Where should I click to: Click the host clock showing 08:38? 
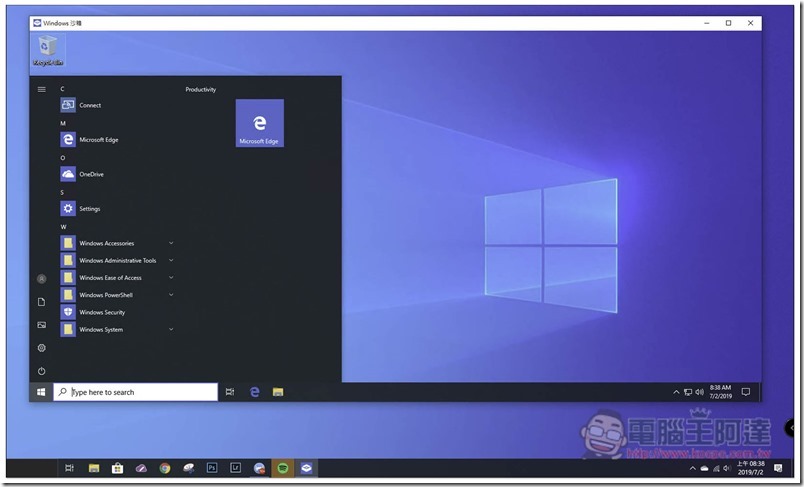pyautogui.click(x=751, y=468)
